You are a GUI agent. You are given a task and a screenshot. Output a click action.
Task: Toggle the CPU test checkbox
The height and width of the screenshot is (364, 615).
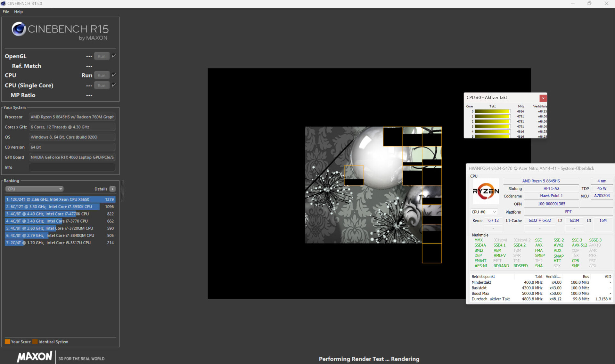(114, 75)
